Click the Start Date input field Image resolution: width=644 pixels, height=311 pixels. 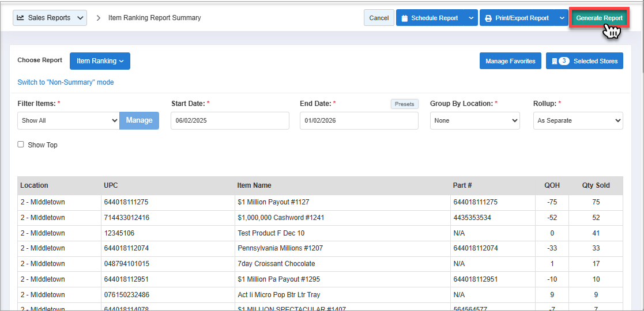(x=229, y=120)
